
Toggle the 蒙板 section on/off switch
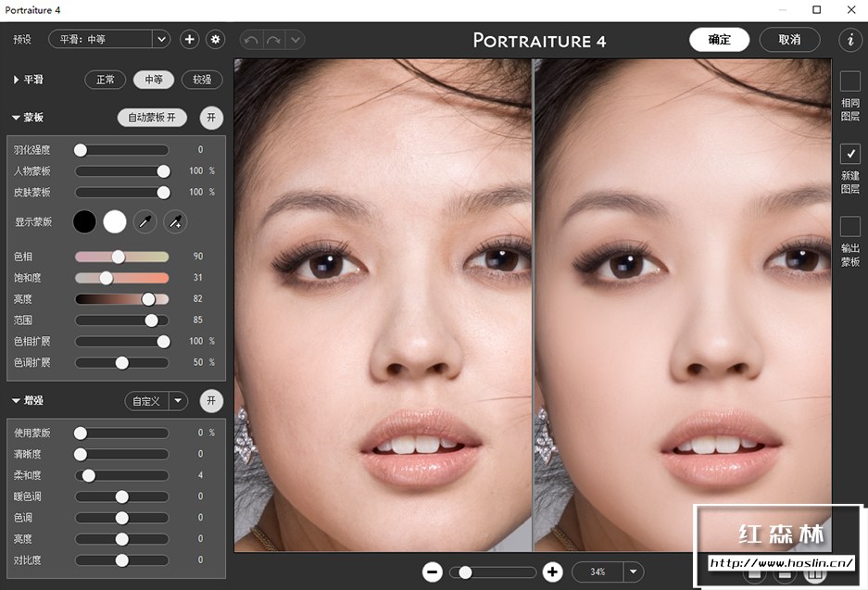(211, 118)
